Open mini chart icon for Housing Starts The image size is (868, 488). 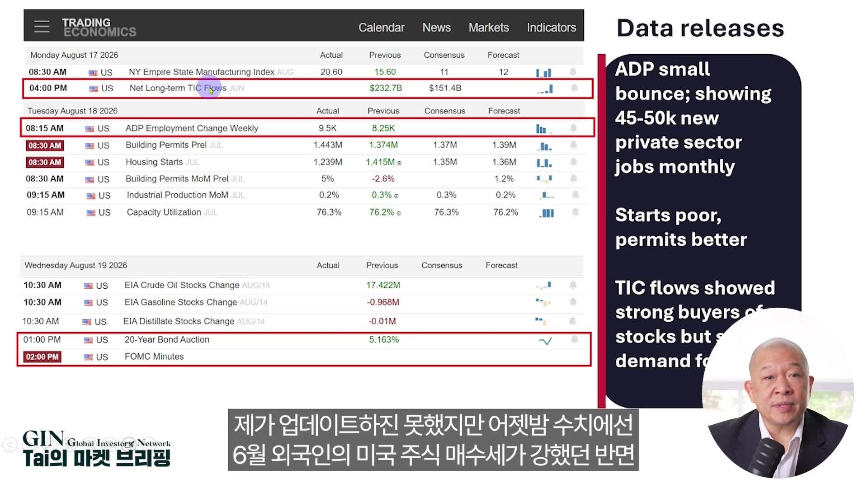[544, 163]
